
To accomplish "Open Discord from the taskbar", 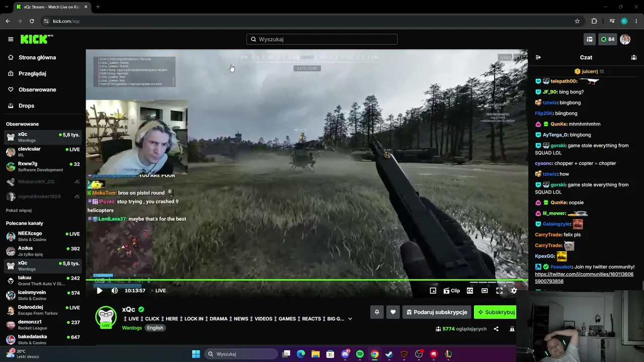I will pos(345,354).
